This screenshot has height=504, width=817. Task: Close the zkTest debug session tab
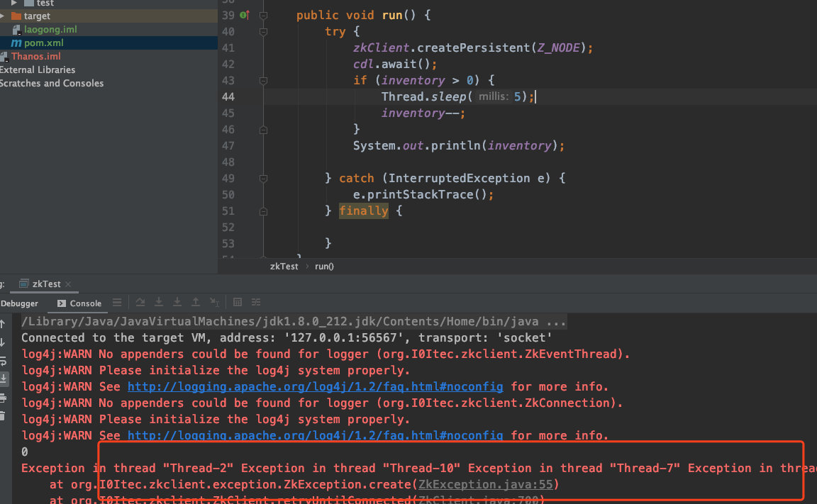point(68,284)
